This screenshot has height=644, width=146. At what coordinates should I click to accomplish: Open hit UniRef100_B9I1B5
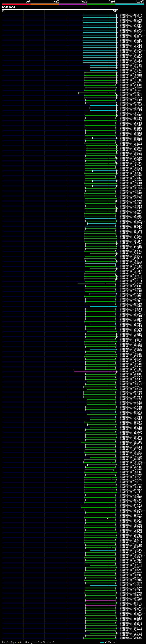[131, 27]
